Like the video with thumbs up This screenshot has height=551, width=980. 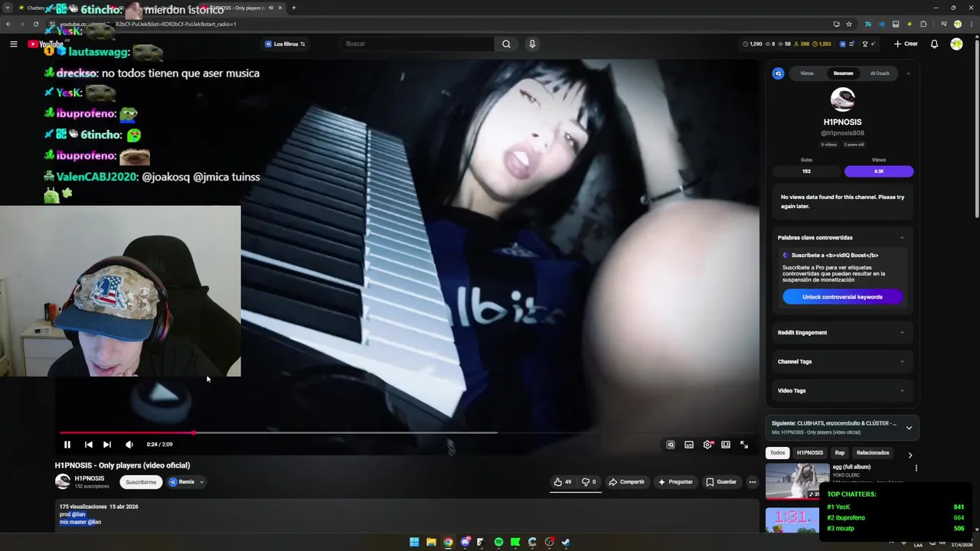click(x=562, y=482)
